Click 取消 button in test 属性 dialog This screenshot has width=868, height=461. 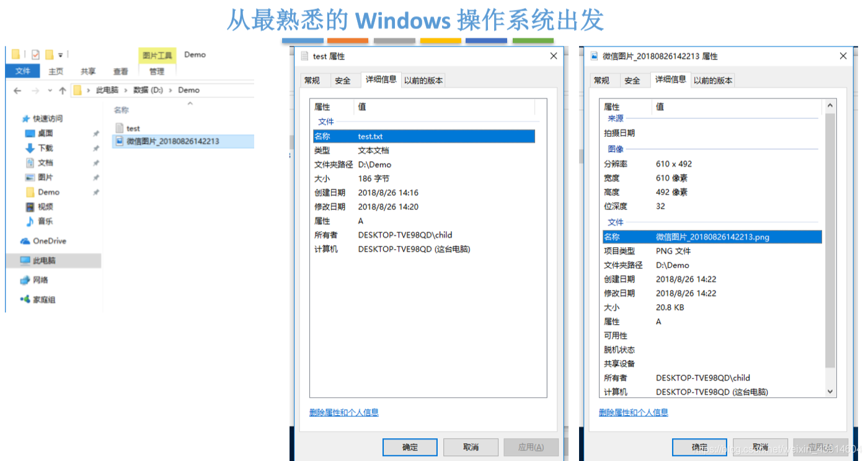coord(471,447)
